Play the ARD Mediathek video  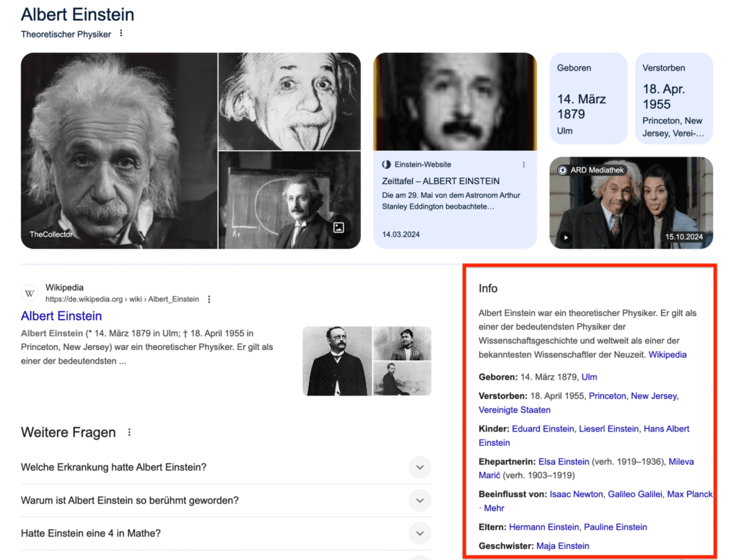pos(566,237)
